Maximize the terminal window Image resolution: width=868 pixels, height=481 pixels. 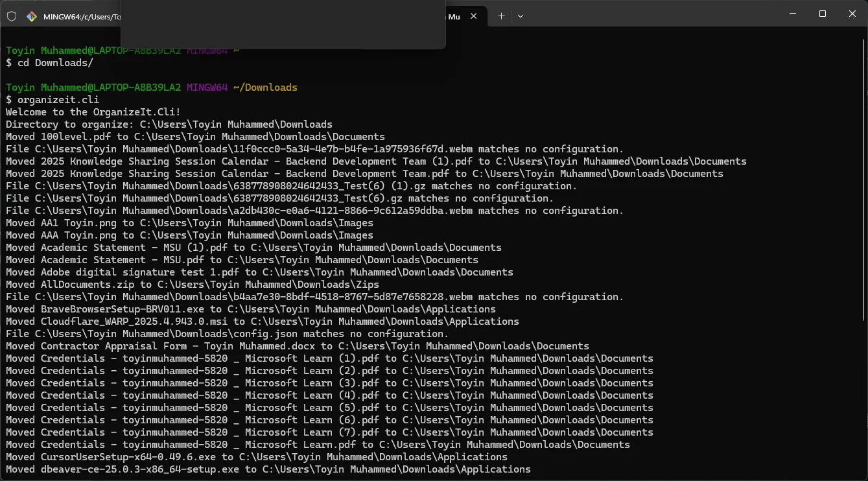click(x=822, y=14)
